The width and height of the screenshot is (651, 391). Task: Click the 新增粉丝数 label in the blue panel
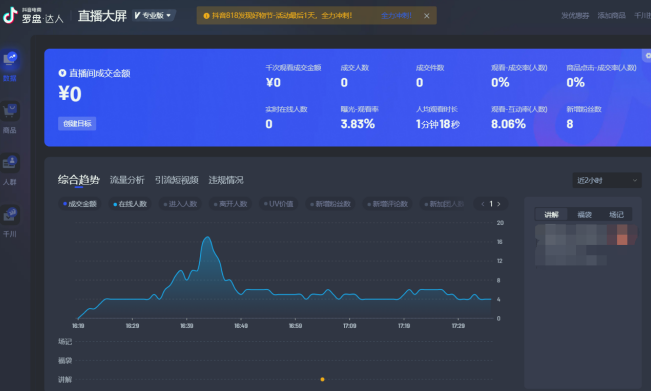(584, 109)
